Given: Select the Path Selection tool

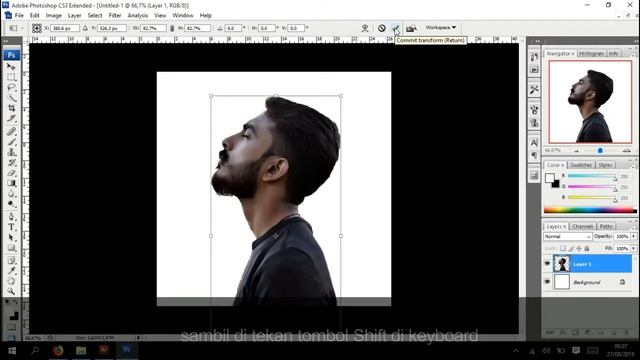Looking at the screenshot, I should 11,238.
